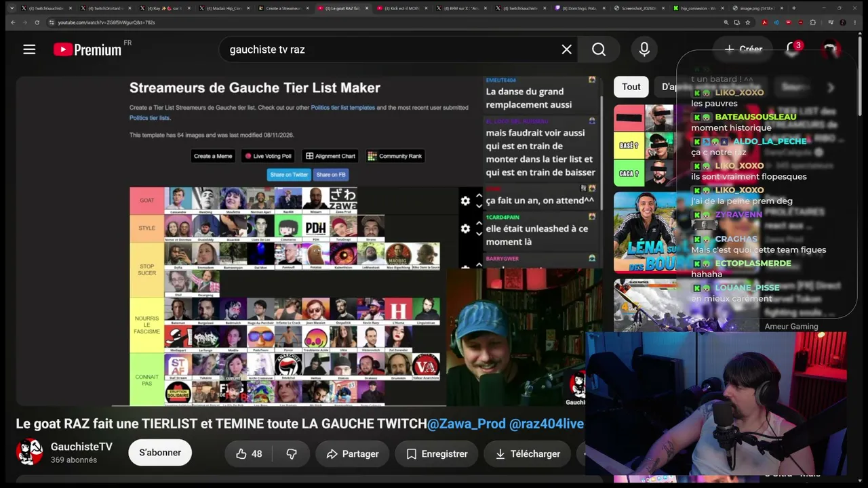This screenshot has width=868, height=488.
Task: Run the search with the magnifier button
Action: [599, 49]
